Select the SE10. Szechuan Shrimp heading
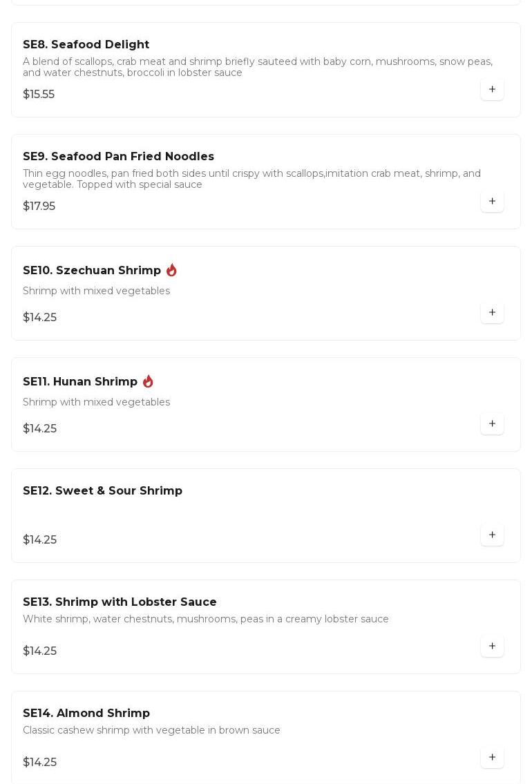The image size is (532, 784). [x=92, y=271]
